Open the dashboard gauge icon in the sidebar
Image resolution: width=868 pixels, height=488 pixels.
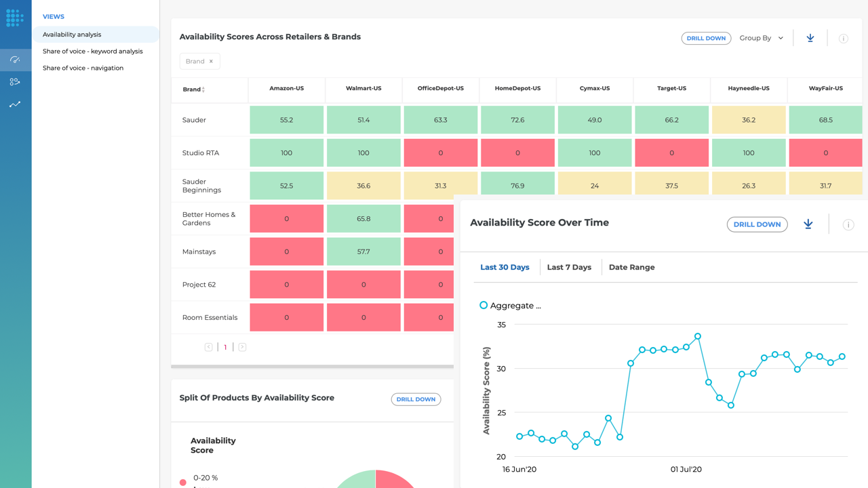pyautogui.click(x=15, y=60)
